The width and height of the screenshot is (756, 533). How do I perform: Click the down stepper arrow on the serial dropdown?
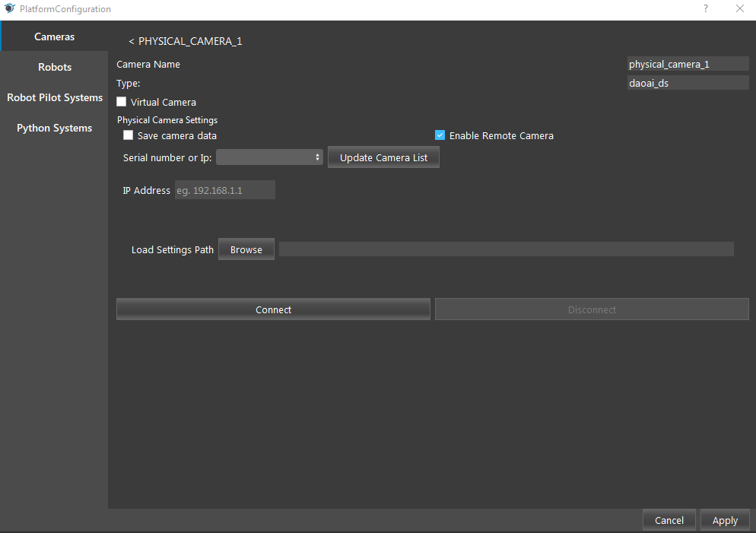tap(317, 160)
